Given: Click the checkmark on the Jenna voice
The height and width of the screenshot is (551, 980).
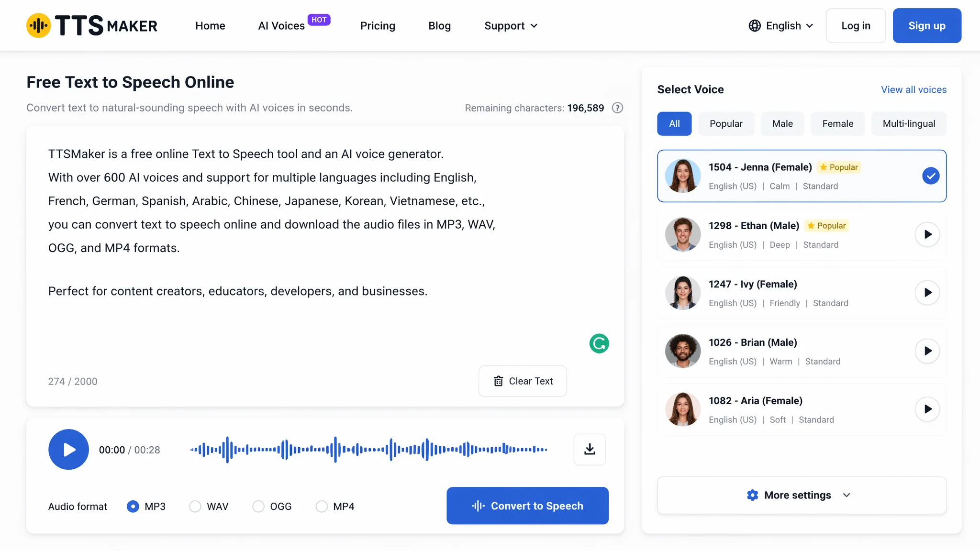Looking at the screenshot, I should tap(931, 176).
